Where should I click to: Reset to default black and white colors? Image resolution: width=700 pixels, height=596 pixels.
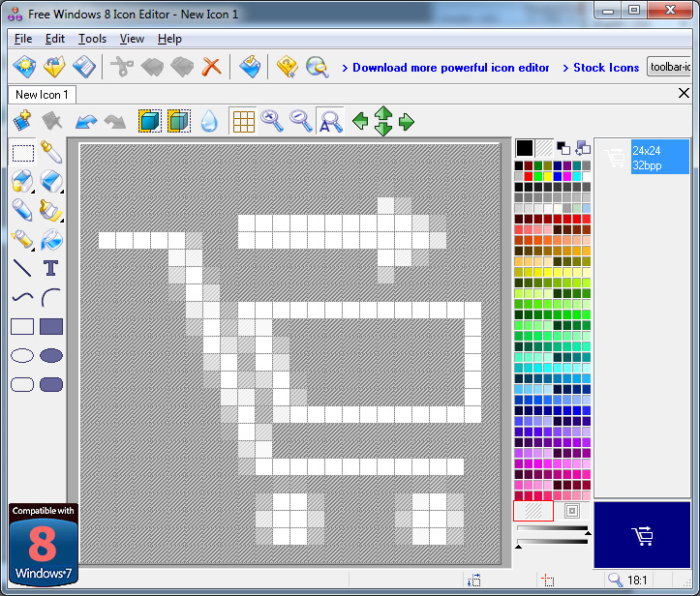pos(563,148)
